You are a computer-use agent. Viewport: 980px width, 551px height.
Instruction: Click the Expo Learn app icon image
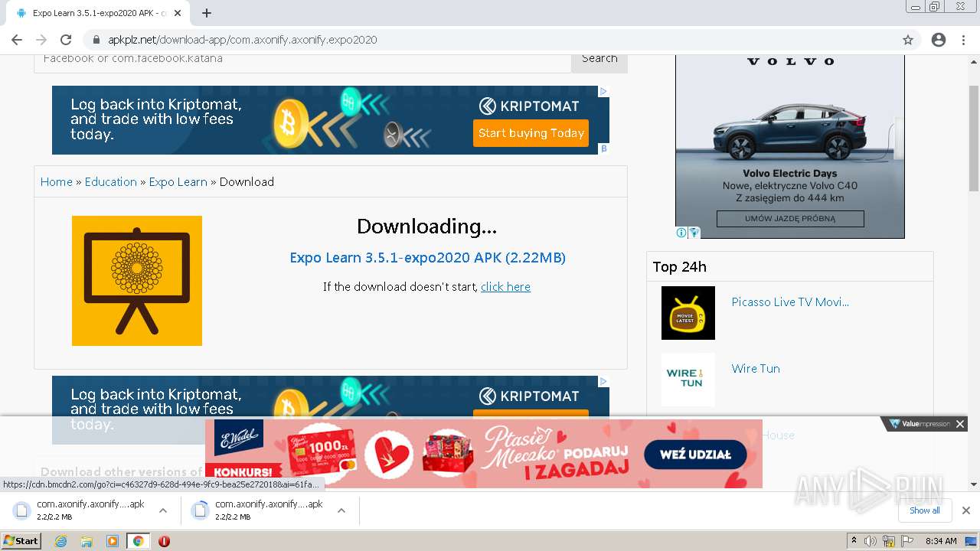137,281
